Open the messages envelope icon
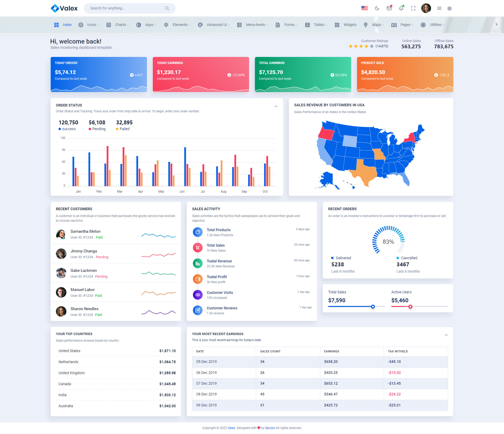This screenshot has width=504, height=434. pyautogui.click(x=389, y=8)
